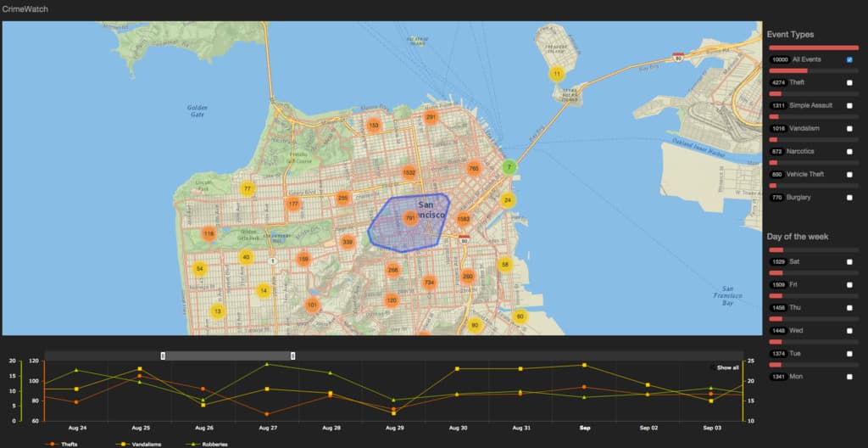Screen dimensions: 868x448
Task: Check the Narcotics filter checkbox
Action: pos(849,151)
